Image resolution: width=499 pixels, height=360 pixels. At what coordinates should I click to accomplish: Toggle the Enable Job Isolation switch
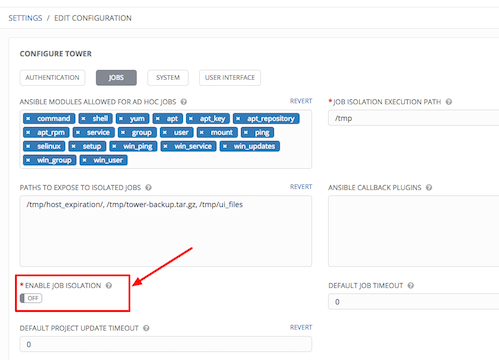tap(31, 298)
